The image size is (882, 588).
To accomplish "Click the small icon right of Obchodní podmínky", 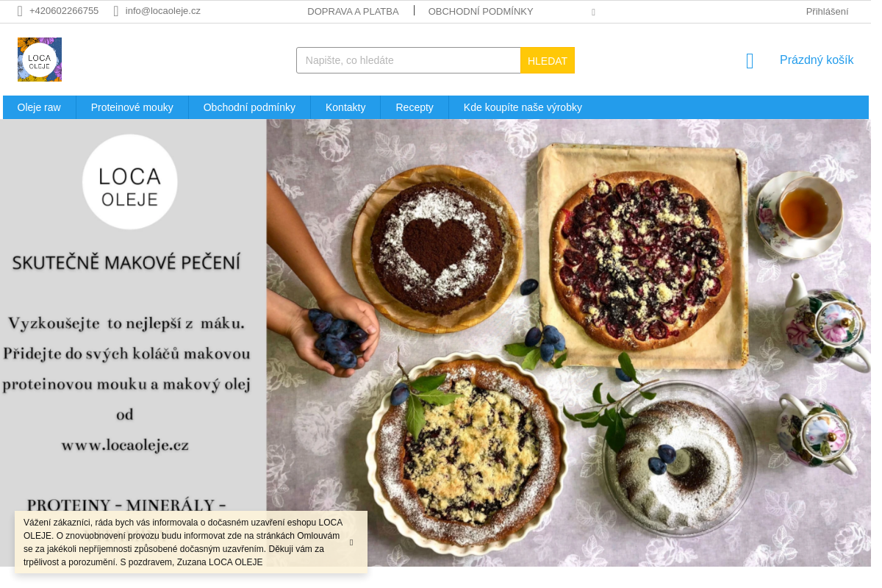I will tap(593, 12).
